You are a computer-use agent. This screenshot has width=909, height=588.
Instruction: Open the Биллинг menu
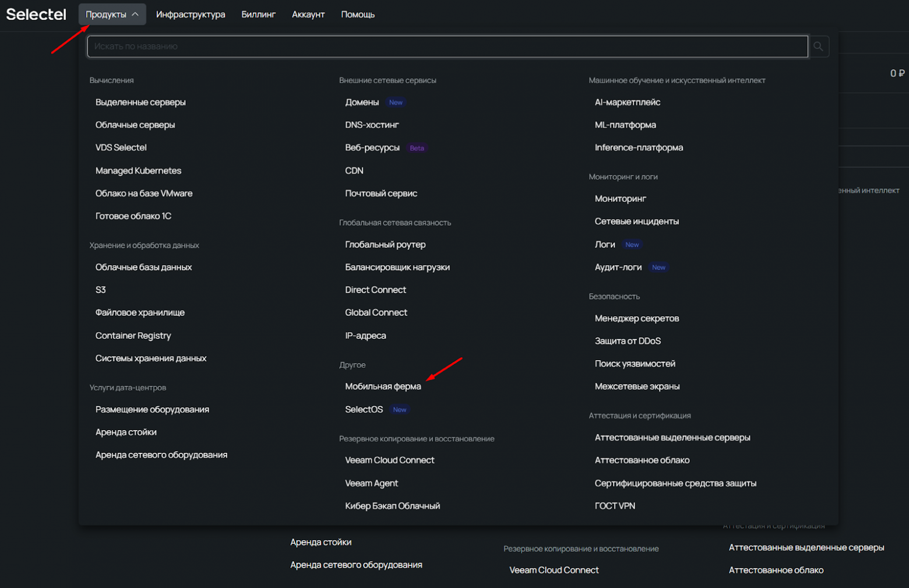coord(258,15)
